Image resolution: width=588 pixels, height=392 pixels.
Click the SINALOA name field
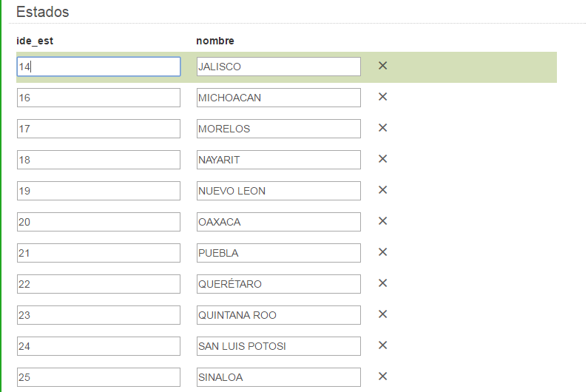(x=278, y=377)
